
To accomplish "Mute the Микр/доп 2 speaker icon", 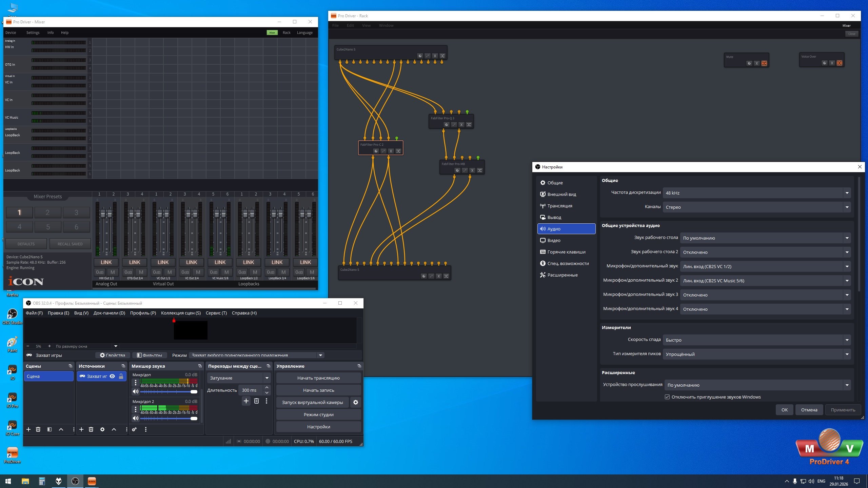I will [136, 419].
